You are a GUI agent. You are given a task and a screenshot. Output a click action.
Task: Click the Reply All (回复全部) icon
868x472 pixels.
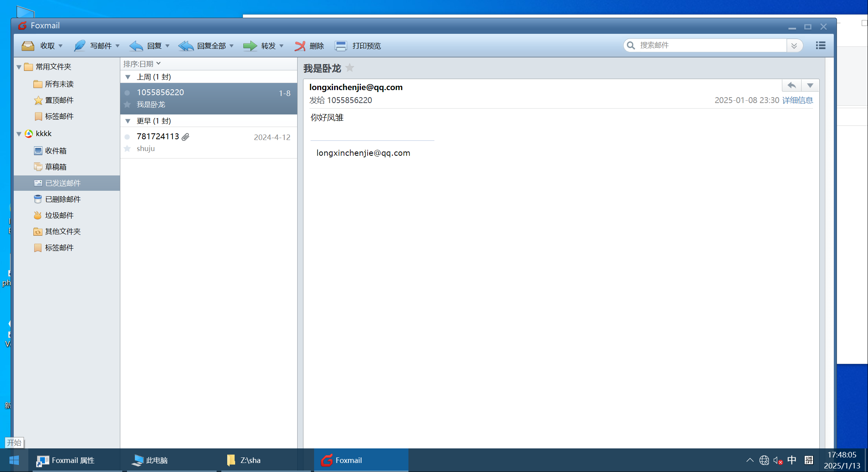coord(186,46)
